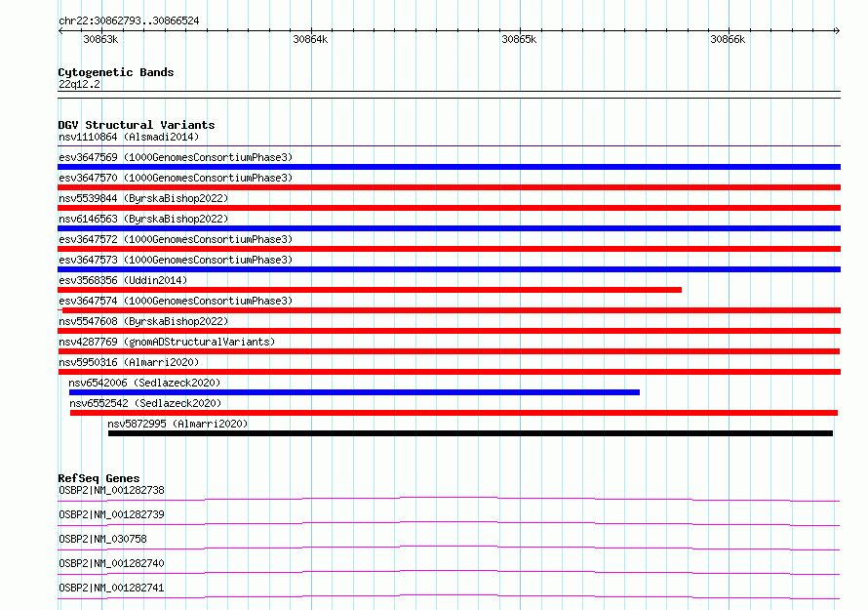The width and height of the screenshot is (868, 610).
Task: Open the esv3647574 (1000GenomesConsortiumPhase3) label
Action: 176,301
